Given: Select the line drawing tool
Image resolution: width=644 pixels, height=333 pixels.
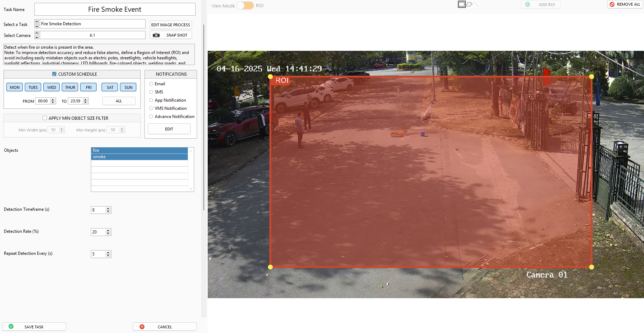Looking at the screenshot, I should [x=476, y=4].
